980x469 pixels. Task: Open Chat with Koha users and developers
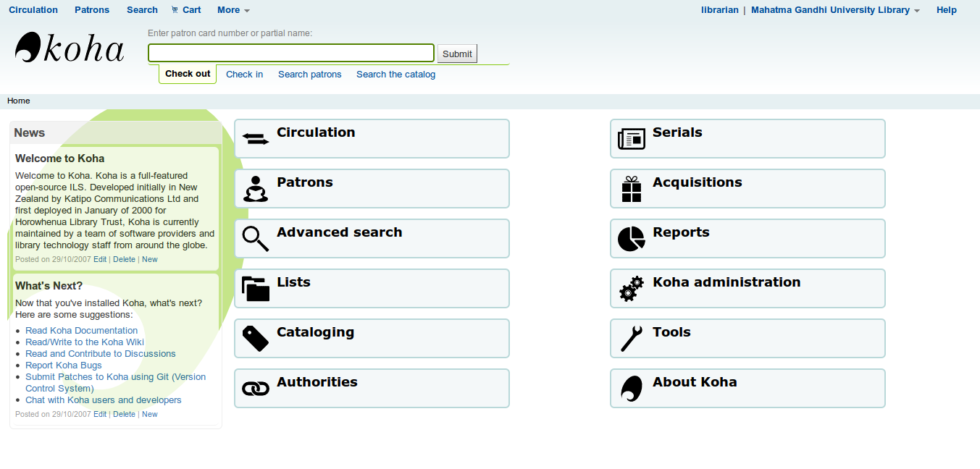tap(104, 400)
